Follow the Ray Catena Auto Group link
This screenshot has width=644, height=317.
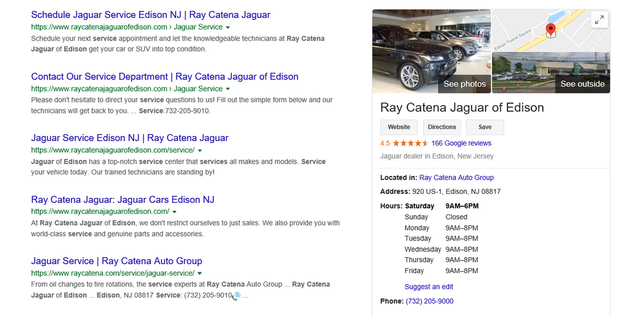(456, 177)
